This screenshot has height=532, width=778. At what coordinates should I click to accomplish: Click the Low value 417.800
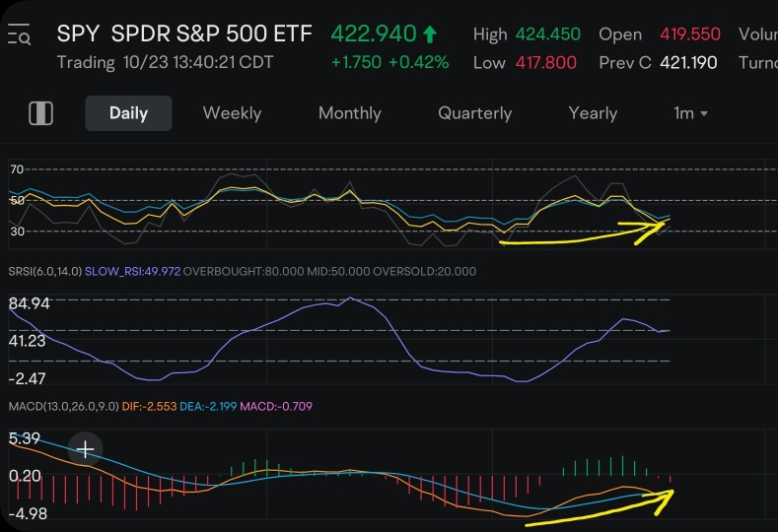(546, 63)
